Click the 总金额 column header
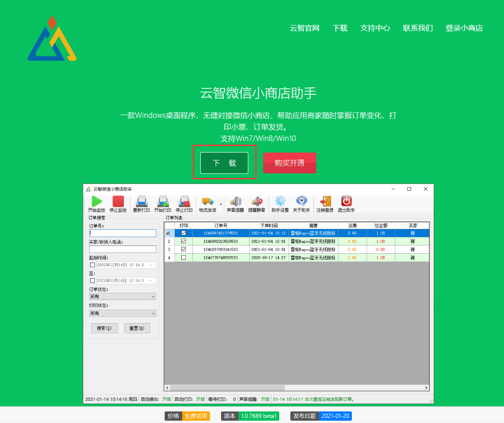The image size is (504, 423). coord(381,226)
